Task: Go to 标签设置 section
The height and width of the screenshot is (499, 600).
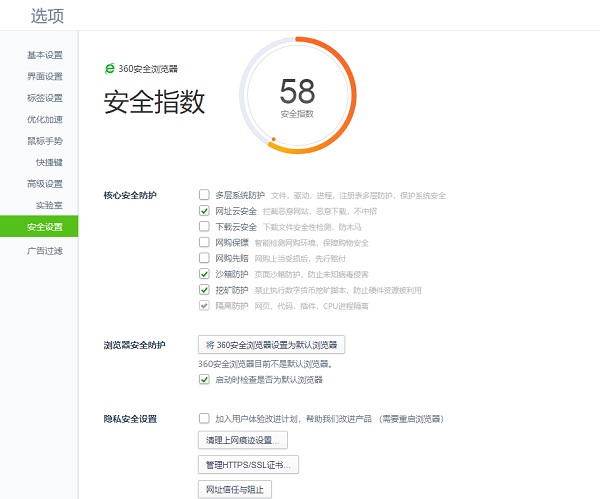Action: click(x=45, y=98)
